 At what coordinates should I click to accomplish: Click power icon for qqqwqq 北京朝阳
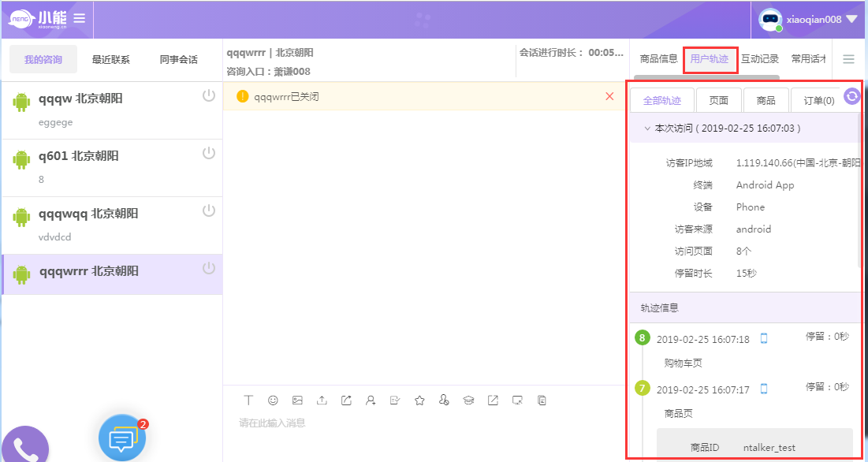209,211
